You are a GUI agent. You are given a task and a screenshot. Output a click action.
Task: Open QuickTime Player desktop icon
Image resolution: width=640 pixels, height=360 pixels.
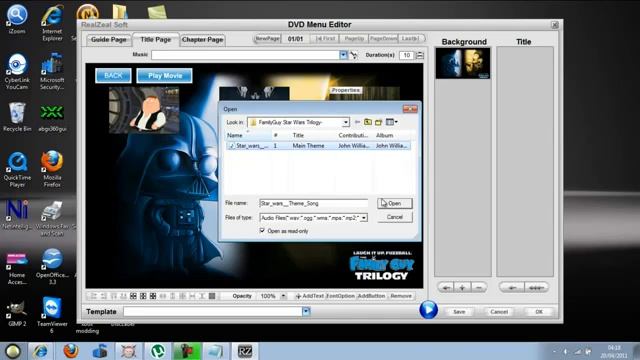(x=17, y=169)
